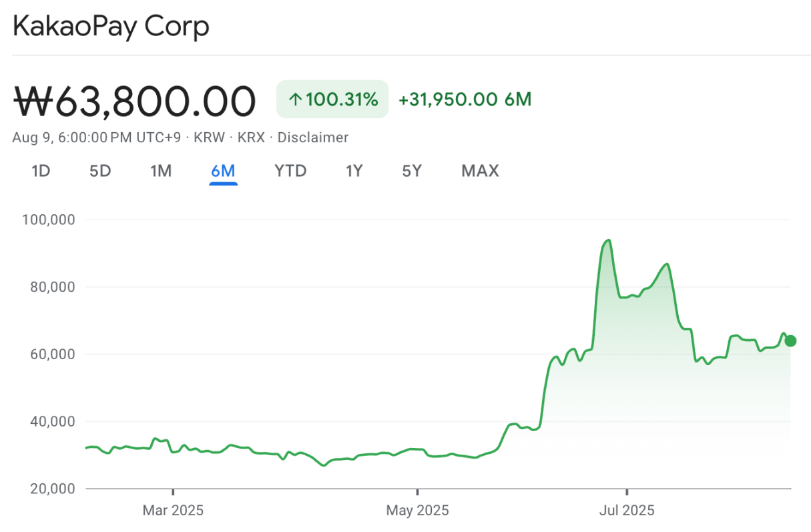811x532 pixels.
Task: Show the 1M price chart
Action: point(161,171)
